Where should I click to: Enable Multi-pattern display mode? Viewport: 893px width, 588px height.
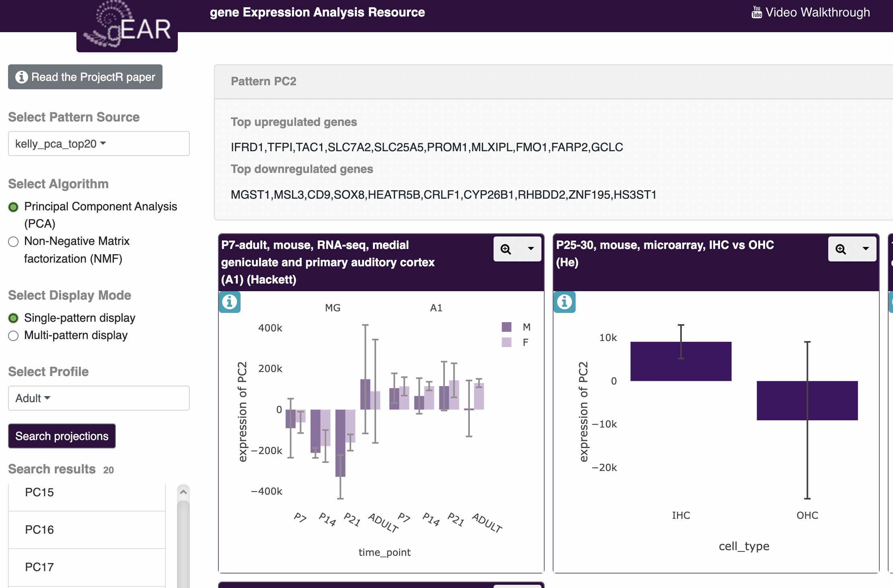(13, 336)
